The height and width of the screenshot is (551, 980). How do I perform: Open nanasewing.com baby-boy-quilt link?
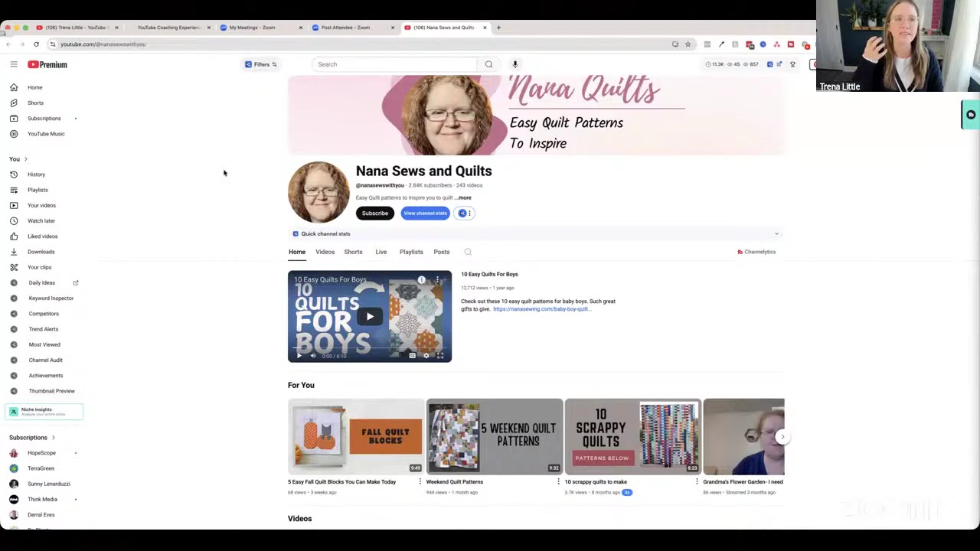point(541,309)
